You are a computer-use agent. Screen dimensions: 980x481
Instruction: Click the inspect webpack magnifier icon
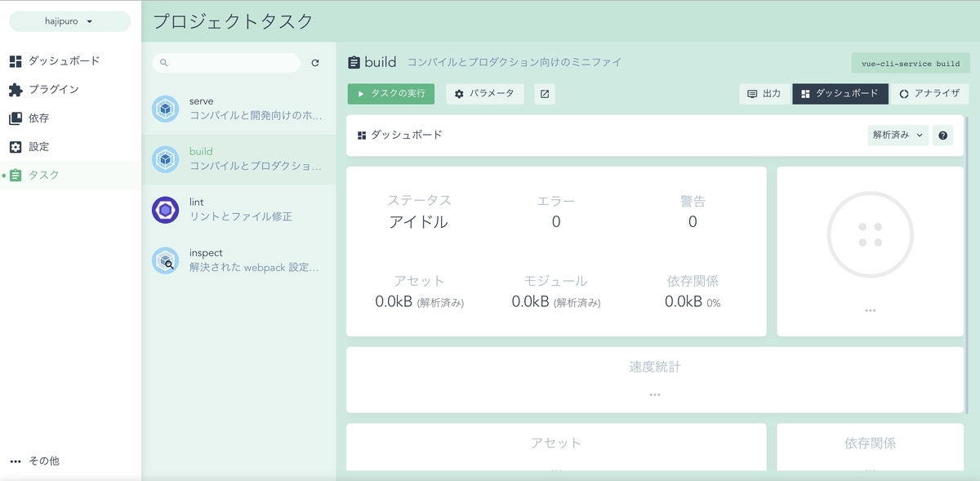[166, 261]
